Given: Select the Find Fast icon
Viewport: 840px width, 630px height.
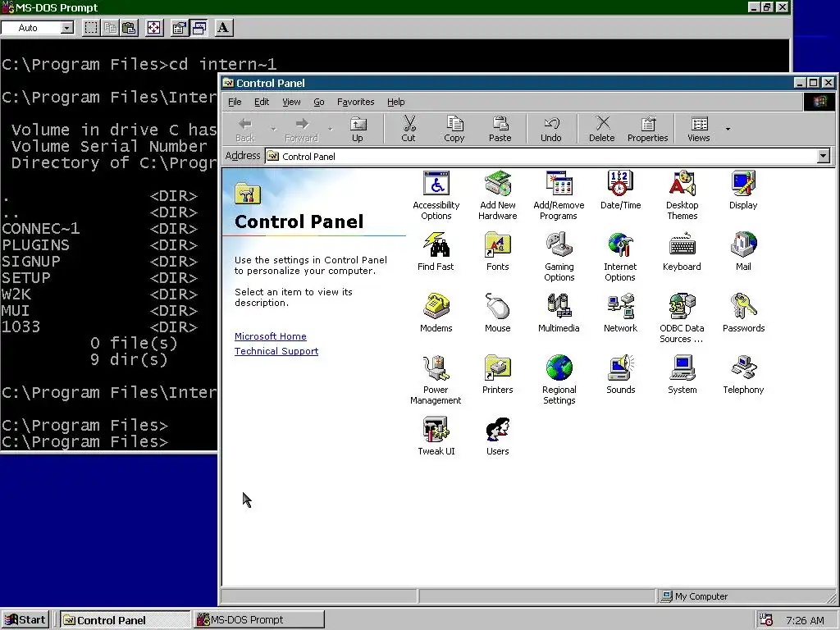Looking at the screenshot, I should 436,252.
